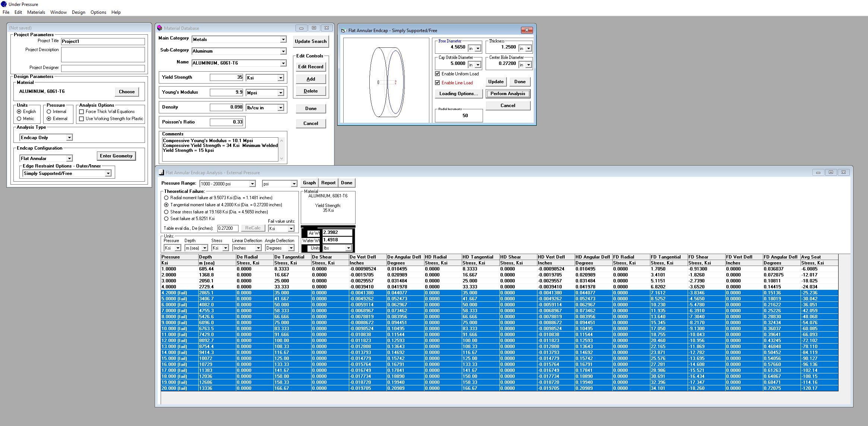The image size is (868, 426).
Task: Open Angle Deflection Degrees dropdown
Action: point(291,248)
